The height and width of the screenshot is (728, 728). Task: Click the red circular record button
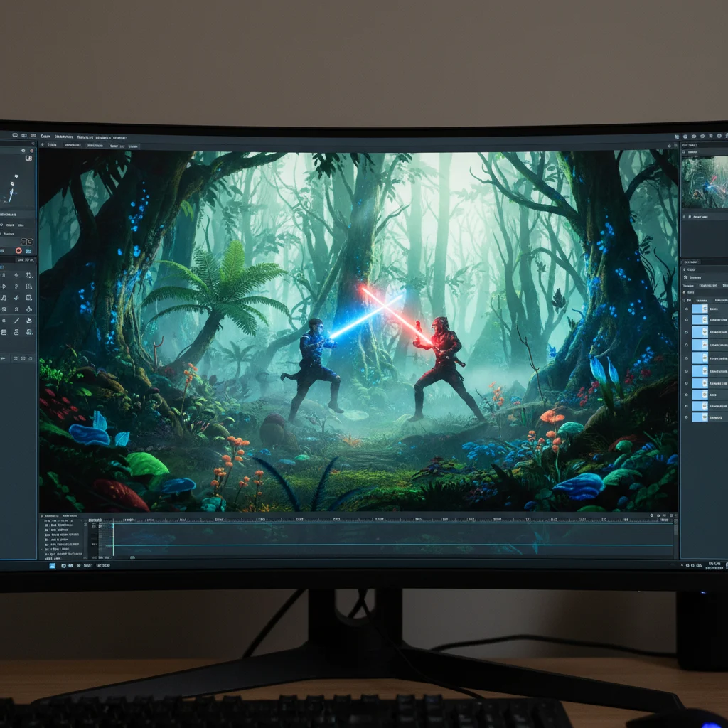[x=18, y=250]
